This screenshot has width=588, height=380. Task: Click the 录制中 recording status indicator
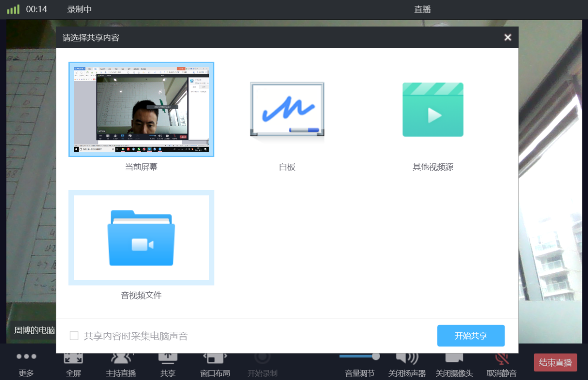79,9
